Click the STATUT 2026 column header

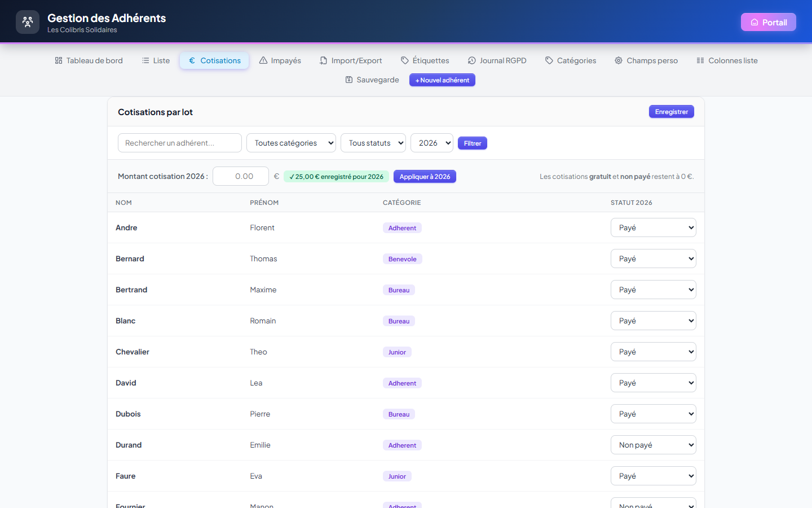632,203
